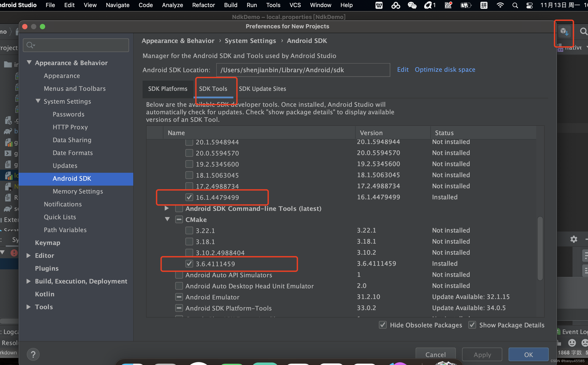
Task: Click the Apply button
Action: pyautogui.click(x=482, y=354)
